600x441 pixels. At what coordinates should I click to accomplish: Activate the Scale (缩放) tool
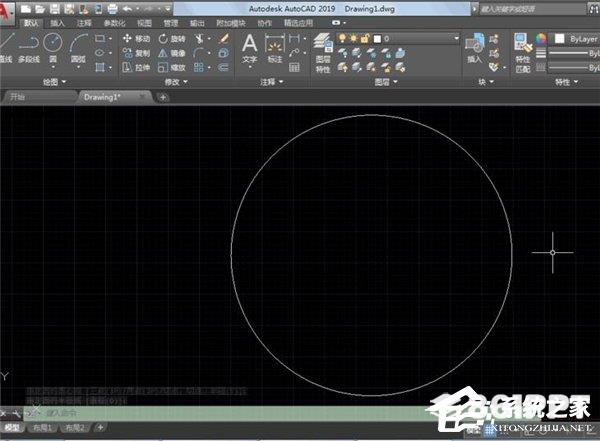172,67
